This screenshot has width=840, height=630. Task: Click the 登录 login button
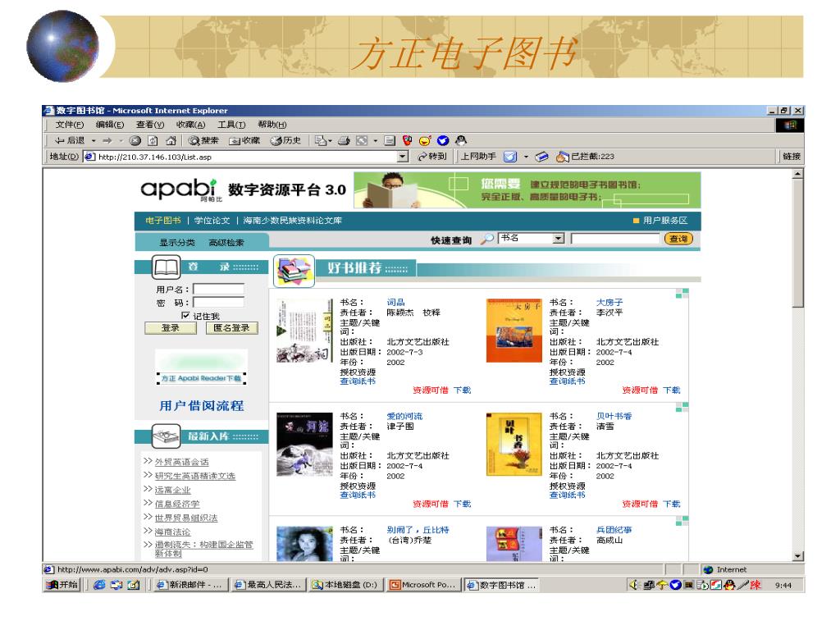(171, 328)
